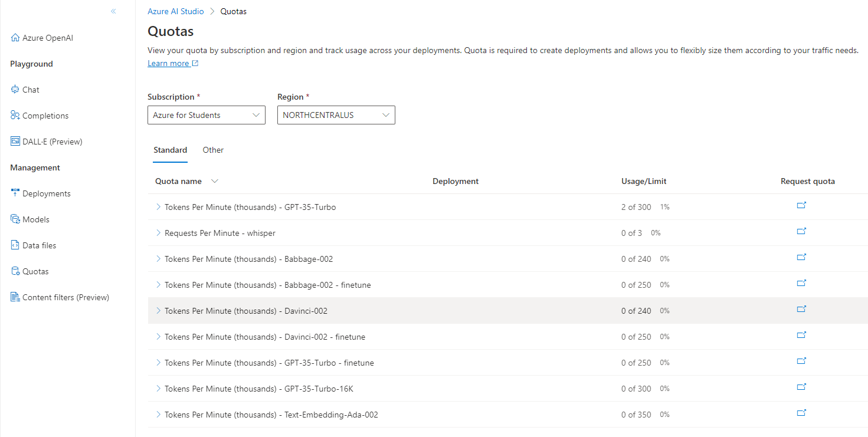Screen dimensions: 868x437
Task: Click the '0 of 350' usage value
Action: [x=636, y=415]
